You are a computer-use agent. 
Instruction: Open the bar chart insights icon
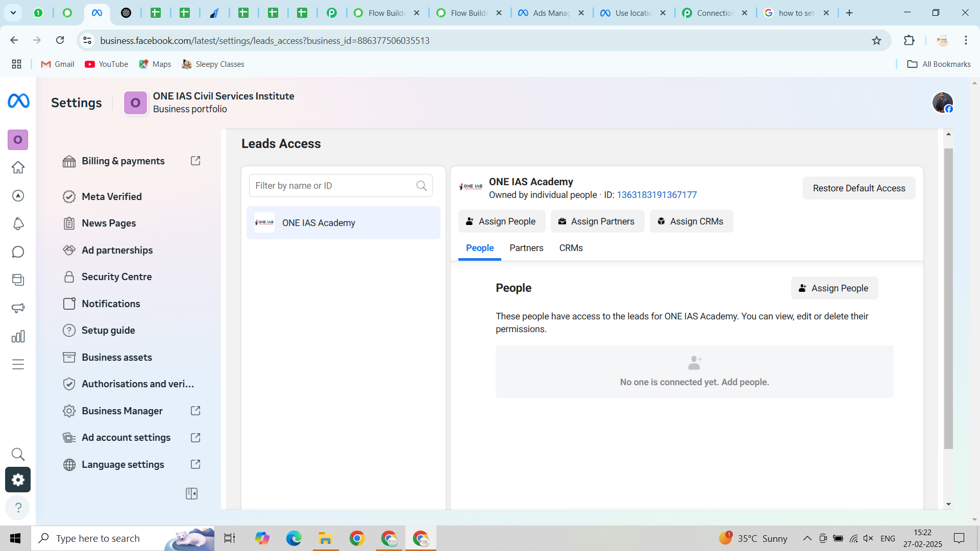point(18,336)
